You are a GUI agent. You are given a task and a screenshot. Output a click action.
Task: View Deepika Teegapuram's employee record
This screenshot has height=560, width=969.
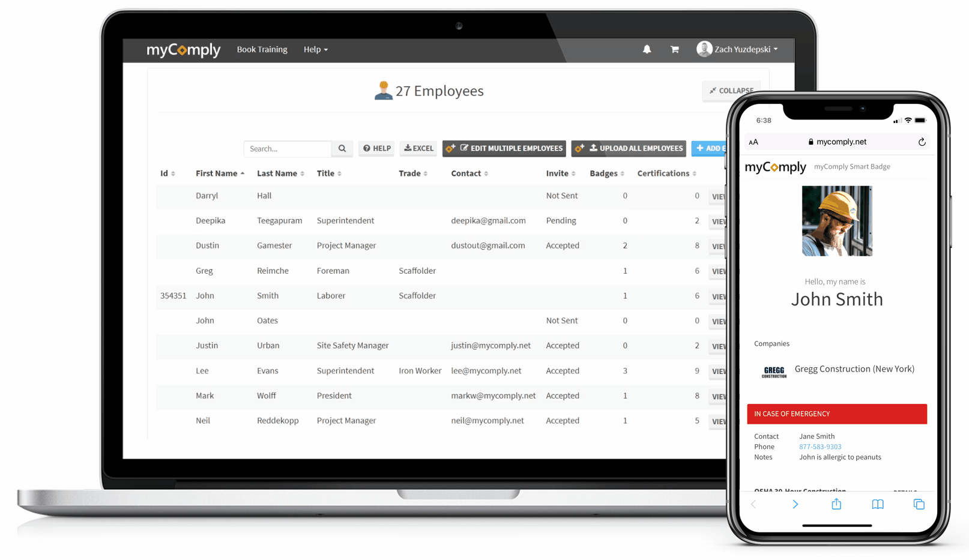[717, 221]
